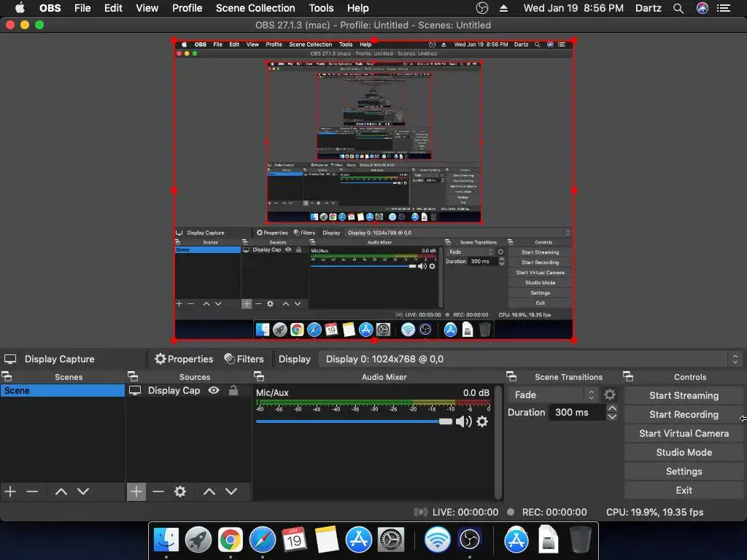Open System Preferences from the Dock
The width and height of the screenshot is (747, 560).
click(391, 540)
